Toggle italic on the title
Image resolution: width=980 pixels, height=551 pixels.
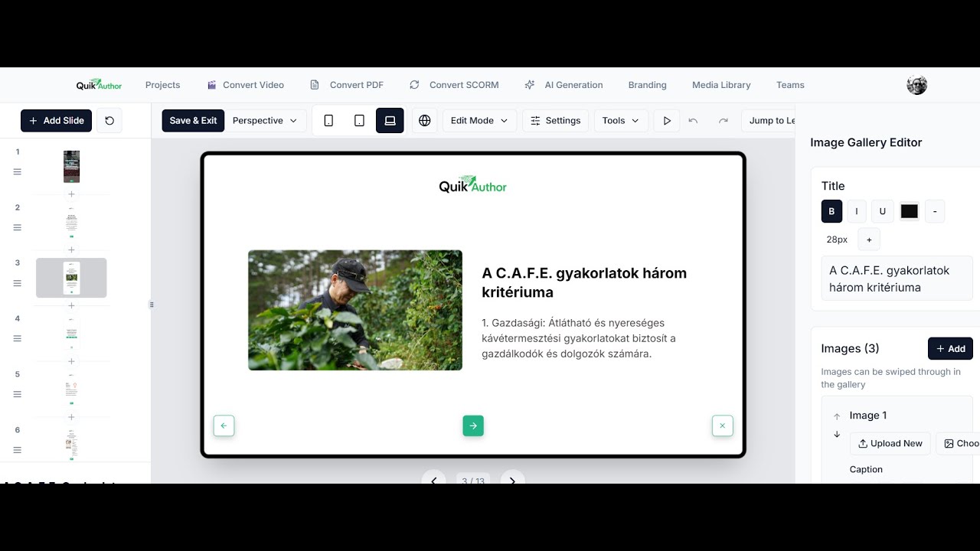[857, 211]
